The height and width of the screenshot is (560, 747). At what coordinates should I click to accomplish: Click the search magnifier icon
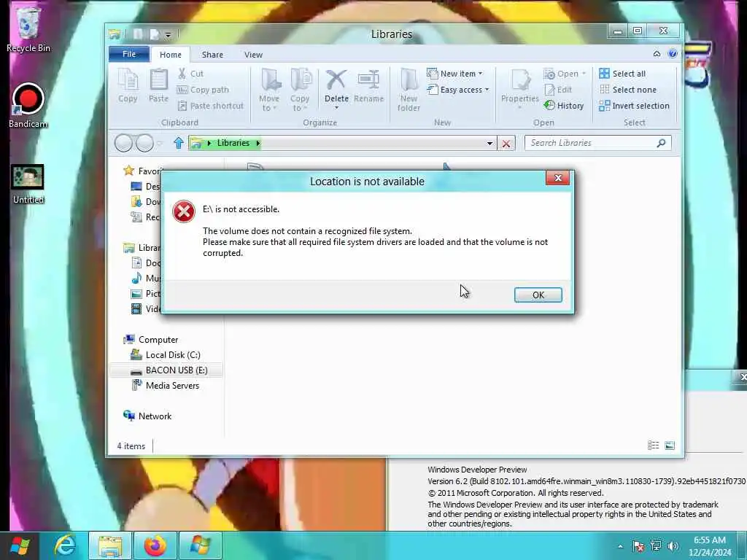tap(661, 143)
